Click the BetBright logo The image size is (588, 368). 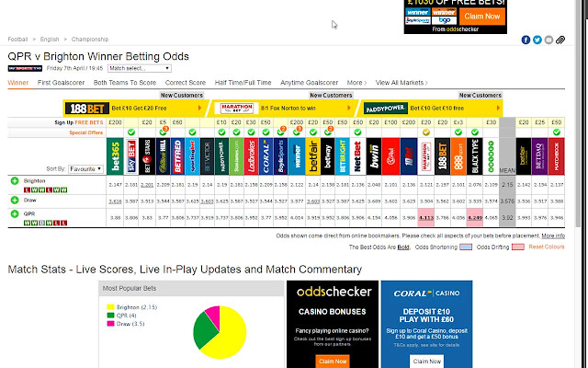(343, 156)
